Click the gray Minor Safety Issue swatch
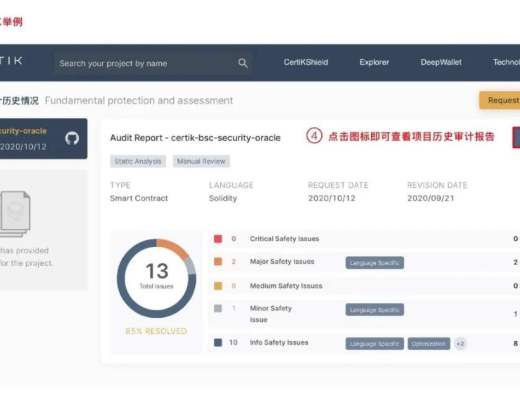The image size is (520, 400). pos(218,308)
